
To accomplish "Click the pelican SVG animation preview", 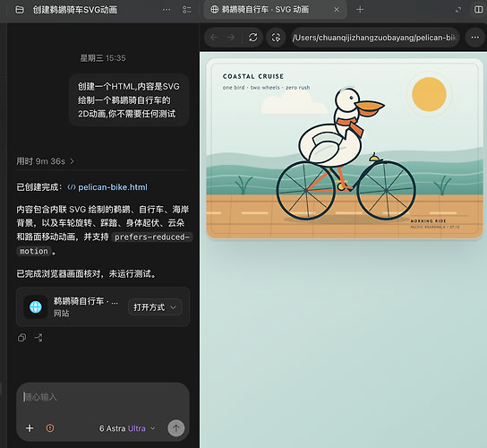I will coord(345,149).
